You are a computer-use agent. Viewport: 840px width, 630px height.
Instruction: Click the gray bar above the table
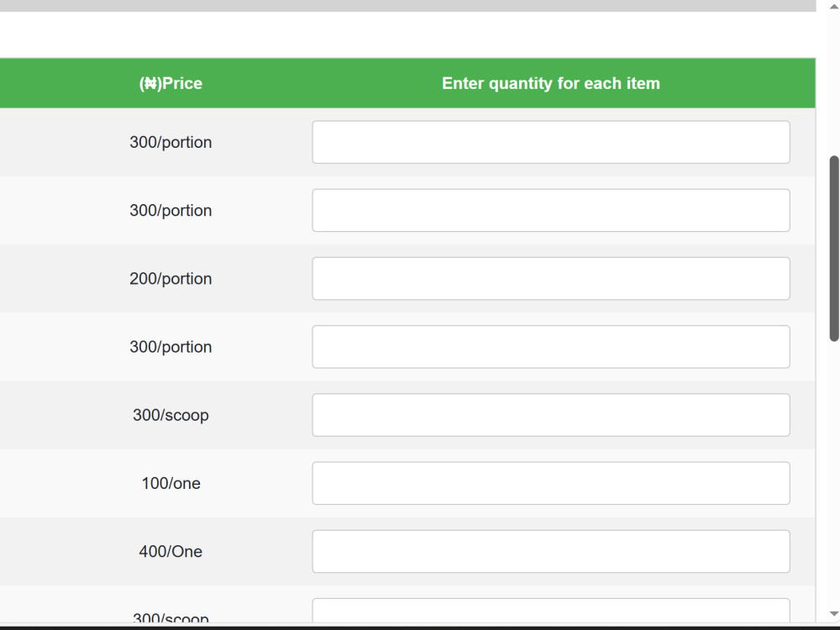click(407, 5)
